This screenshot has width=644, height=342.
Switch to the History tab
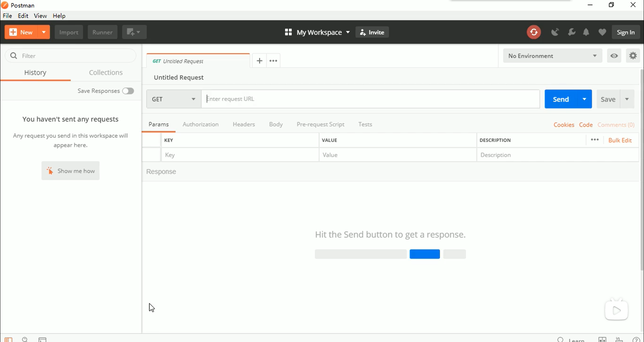(35, 72)
